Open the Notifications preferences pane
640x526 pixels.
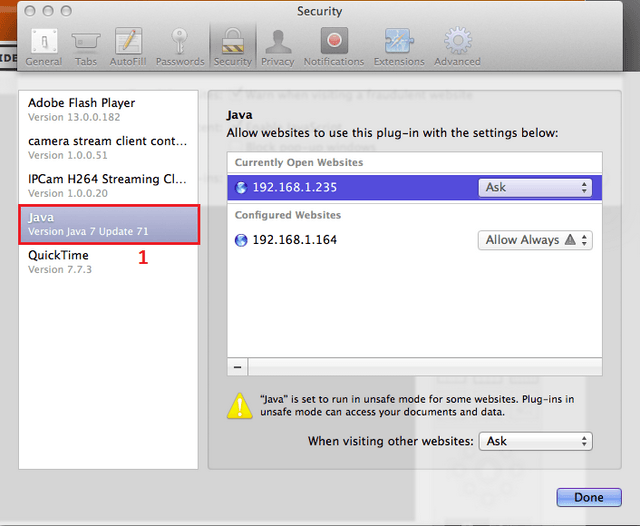pyautogui.click(x=334, y=47)
